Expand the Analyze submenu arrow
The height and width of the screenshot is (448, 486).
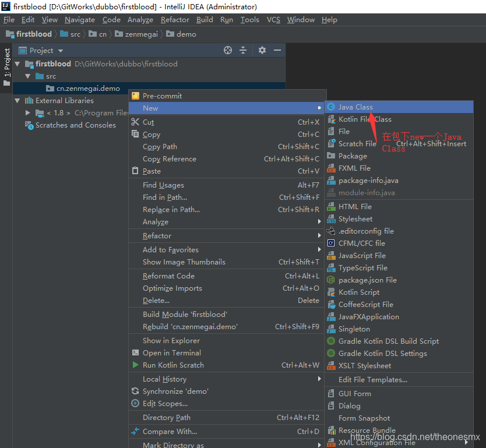point(319,221)
